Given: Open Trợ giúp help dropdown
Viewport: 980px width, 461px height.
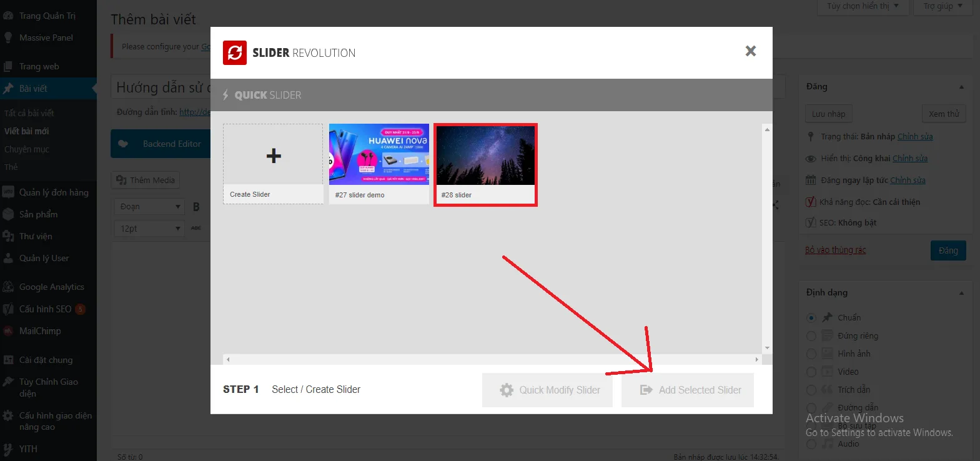Looking at the screenshot, I should click(x=943, y=6).
